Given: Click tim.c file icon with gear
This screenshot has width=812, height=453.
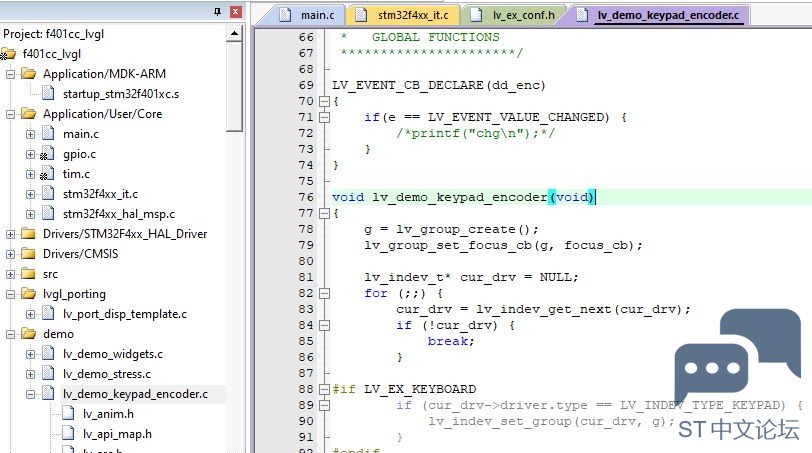Looking at the screenshot, I should pyautogui.click(x=47, y=173).
